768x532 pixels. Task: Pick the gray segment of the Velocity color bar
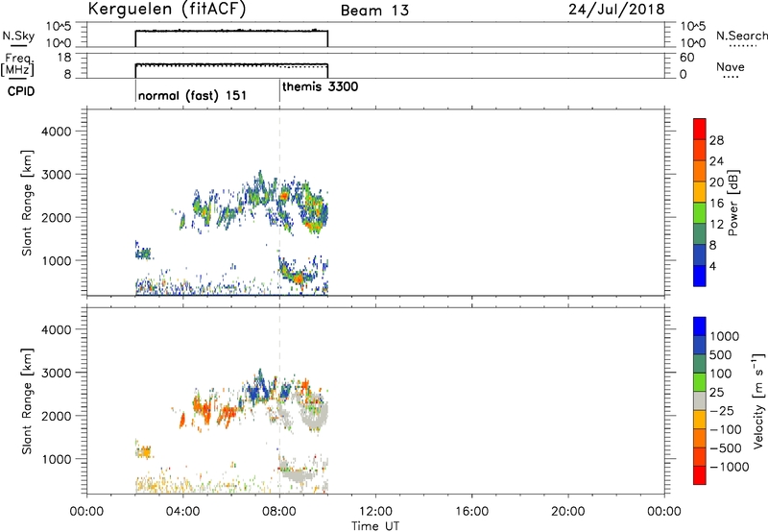(x=700, y=400)
